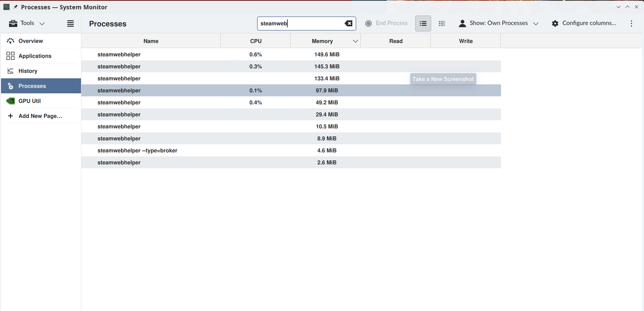
Task: Toggle the pin window icon in titlebar
Action: 15,7
